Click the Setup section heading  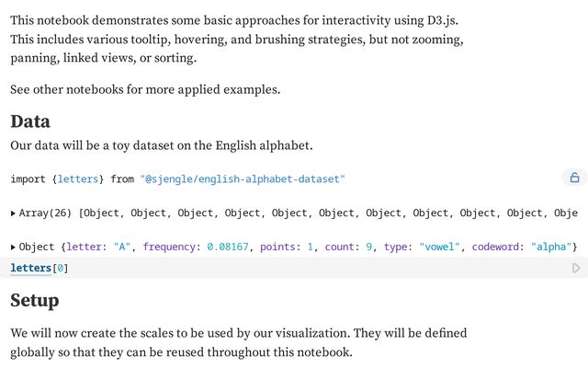(x=35, y=301)
